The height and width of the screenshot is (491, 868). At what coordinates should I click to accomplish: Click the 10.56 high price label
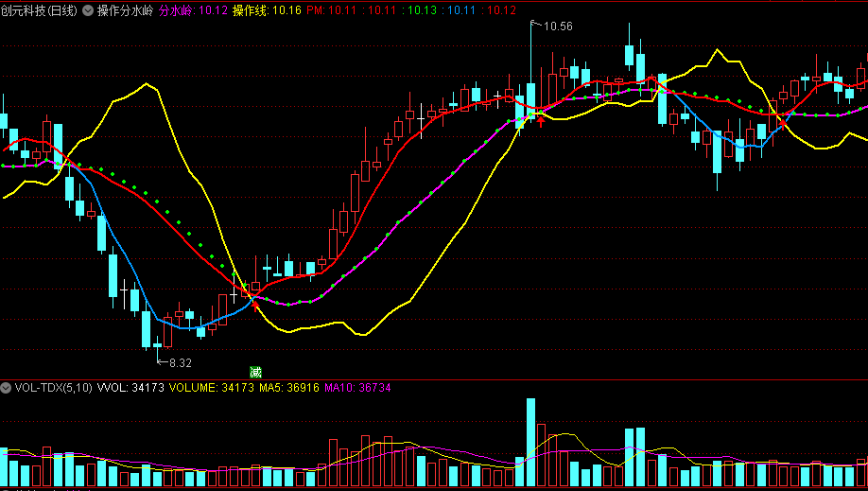tap(558, 26)
